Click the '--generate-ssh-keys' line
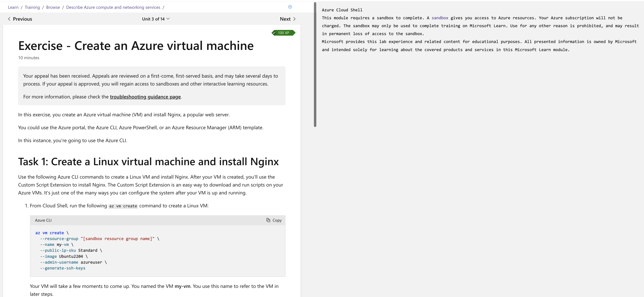The height and width of the screenshot is (297, 644). point(63,268)
